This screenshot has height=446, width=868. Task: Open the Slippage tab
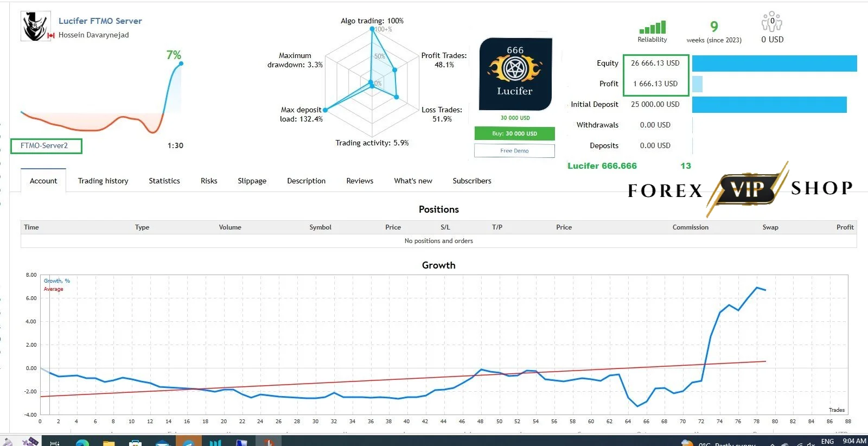pyautogui.click(x=252, y=181)
